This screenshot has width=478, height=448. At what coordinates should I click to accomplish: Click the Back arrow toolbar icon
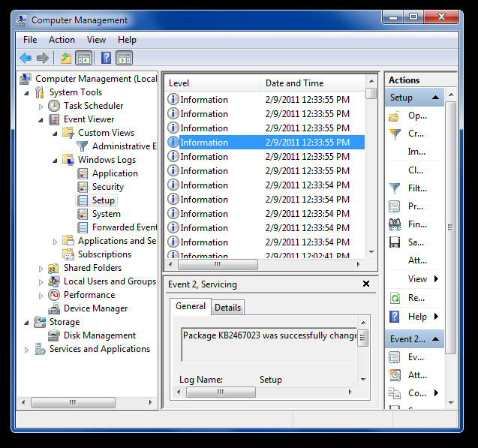[x=26, y=58]
